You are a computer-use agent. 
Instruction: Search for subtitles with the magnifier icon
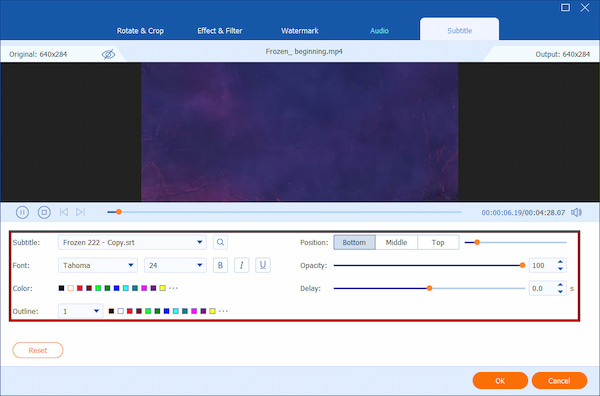point(220,242)
